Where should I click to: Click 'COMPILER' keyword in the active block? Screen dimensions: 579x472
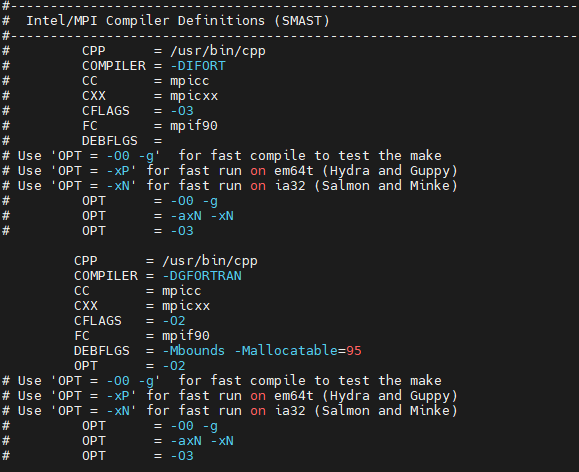click(x=106, y=276)
